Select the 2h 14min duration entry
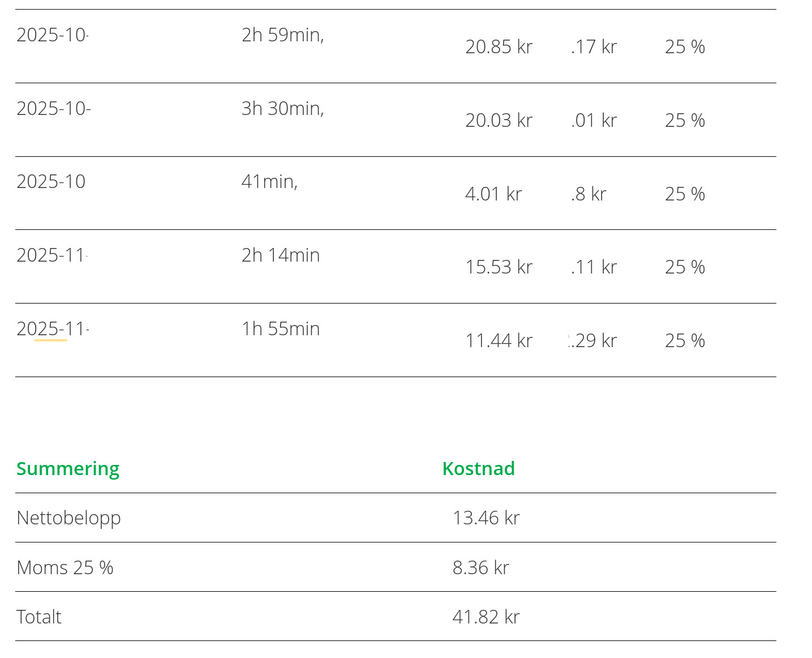 [281, 255]
